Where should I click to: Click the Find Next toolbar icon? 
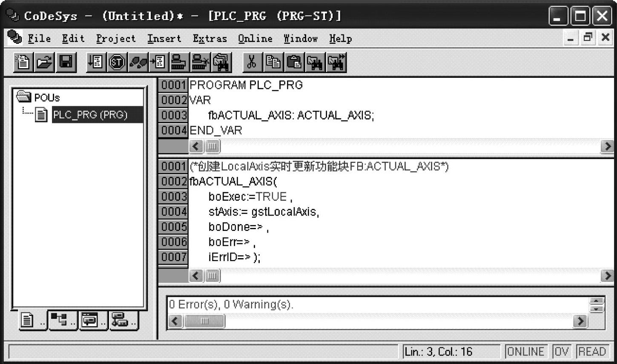click(x=336, y=63)
